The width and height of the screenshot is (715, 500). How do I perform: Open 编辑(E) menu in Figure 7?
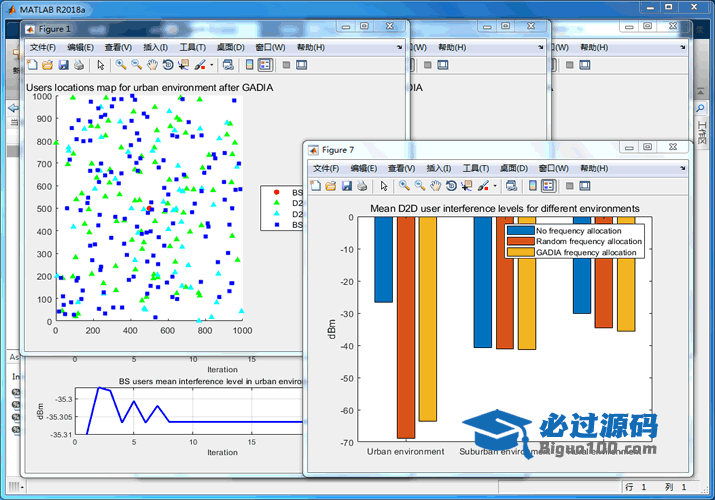363,169
